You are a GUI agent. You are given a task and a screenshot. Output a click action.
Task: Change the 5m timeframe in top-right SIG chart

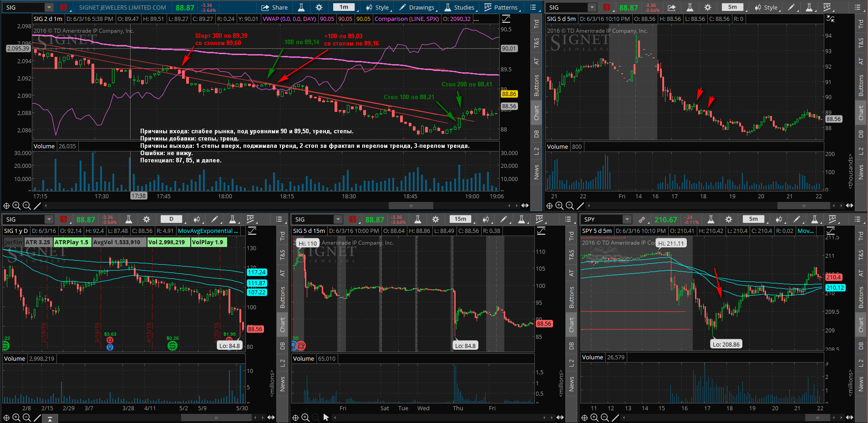pyautogui.click(x=732, y=7)
